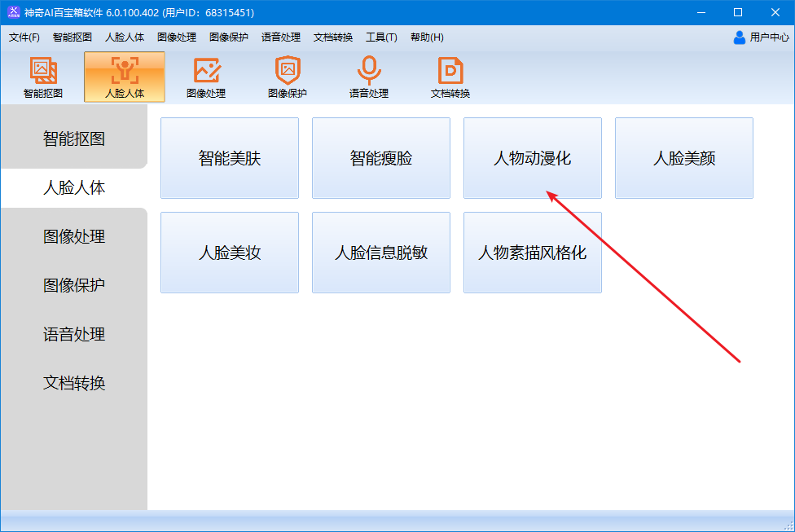
Task: Switch to 文档转换 sidebar tab
Action: coord(74,383)
